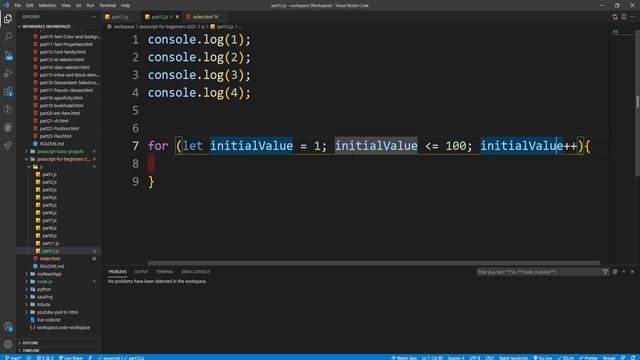Close the part12.js editor tab
The width and height of the screenshot is (640, 360).
pyautogui.click(x=177, y=17)
